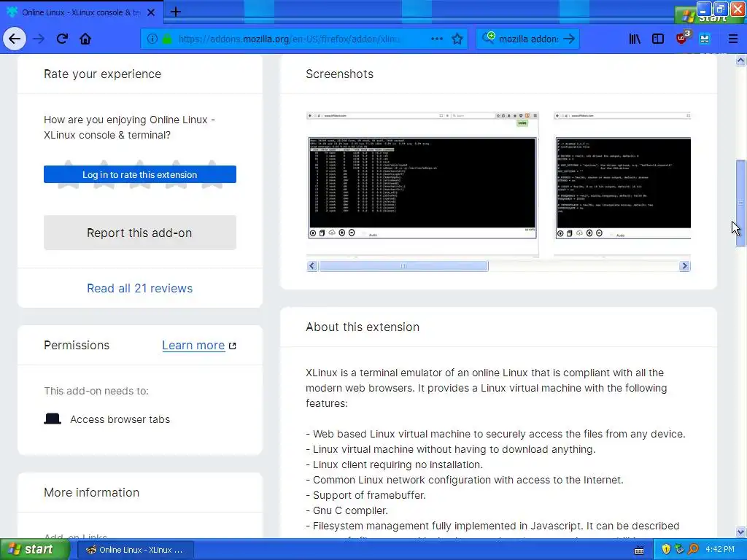
Task: Click the screenshots scroll right arrow
Action: (x=684, y=266)
